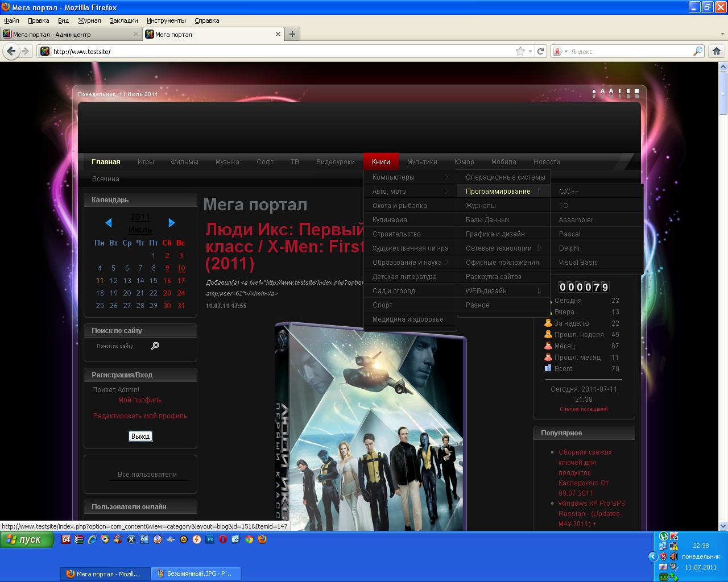
Task: Open the Музыка site section
Action: (x=227, y=162)
